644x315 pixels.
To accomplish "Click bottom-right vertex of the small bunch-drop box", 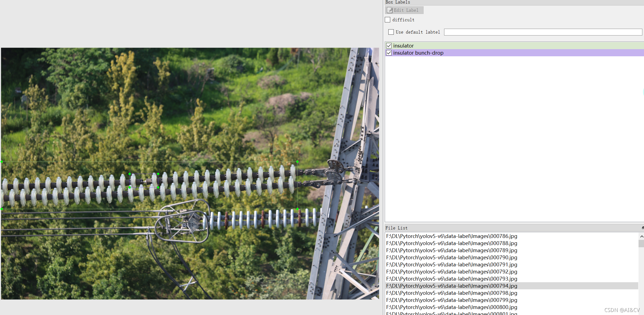I will tap(158, 187).
